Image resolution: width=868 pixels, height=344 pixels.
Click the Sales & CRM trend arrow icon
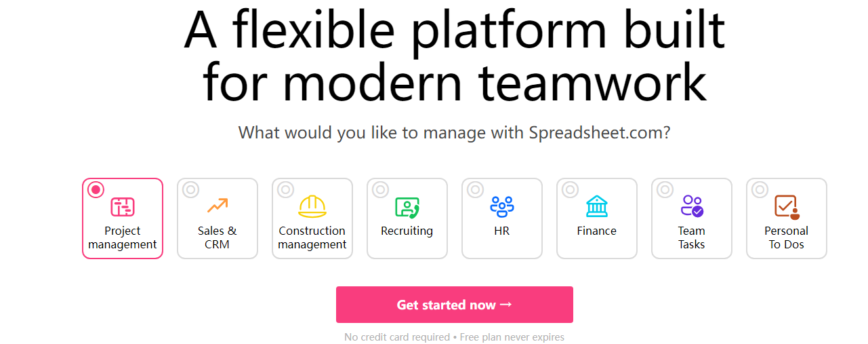point(218,206)
